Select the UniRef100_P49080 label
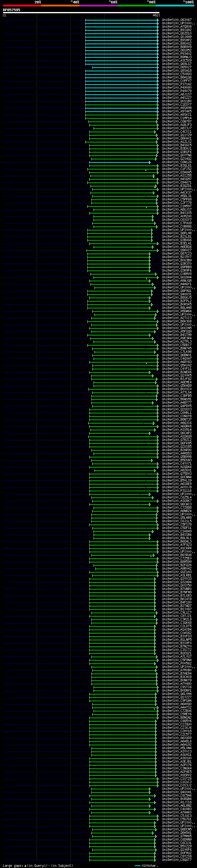This screenshot has width=197, height=868. [176, 88]
